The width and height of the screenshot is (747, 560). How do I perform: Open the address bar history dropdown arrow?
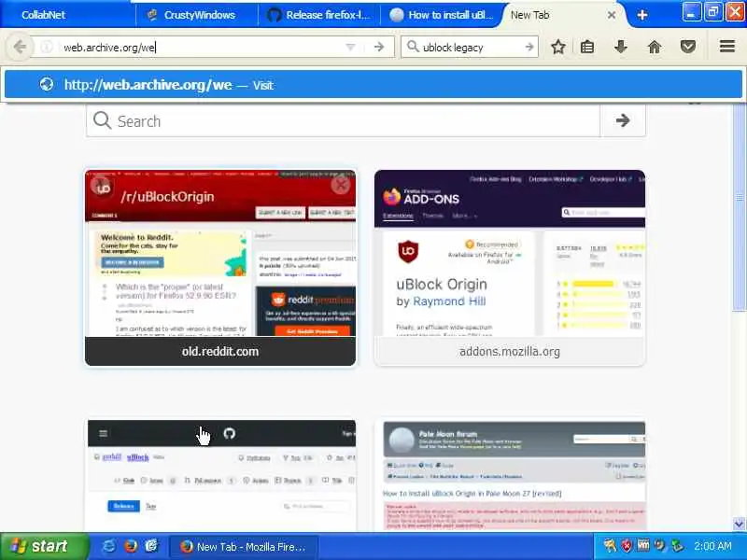pyautogui.click(x=351, y=48)
